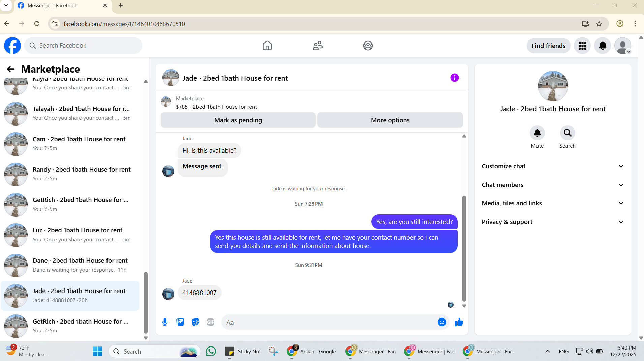Screen dimensions: 644x361
Task: Click the listing thumbnail in the right panel
Action: 553,86
